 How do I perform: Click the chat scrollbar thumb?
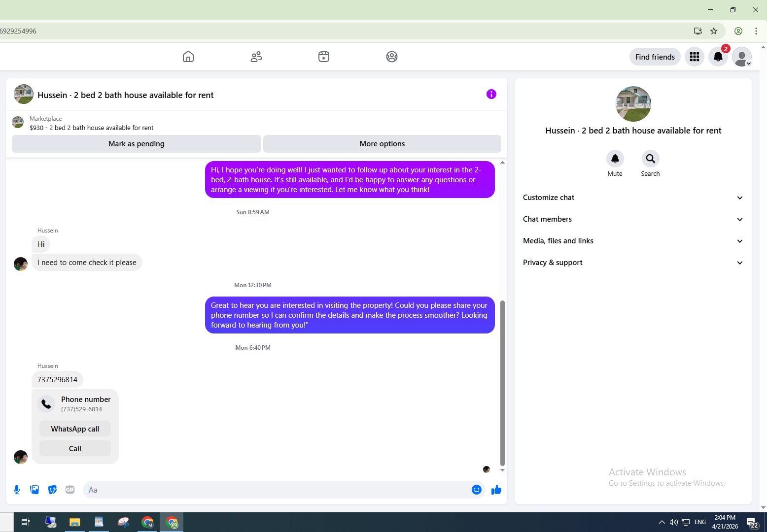502,382
